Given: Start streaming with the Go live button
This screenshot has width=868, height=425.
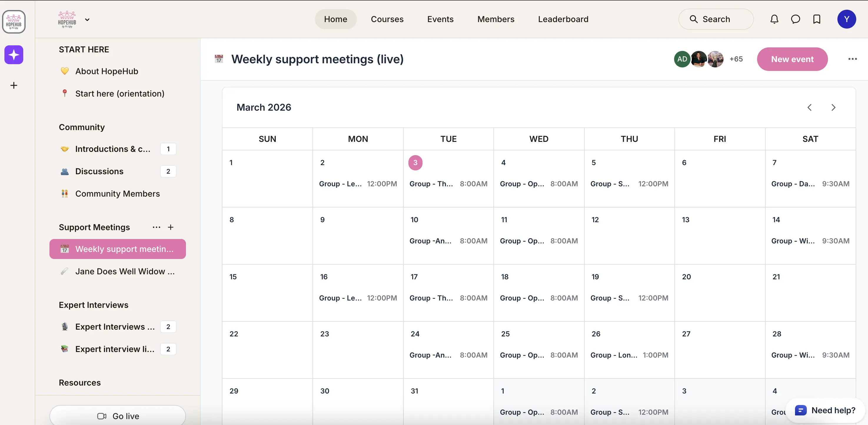Looking at the screenshot, I should point(118,416).
